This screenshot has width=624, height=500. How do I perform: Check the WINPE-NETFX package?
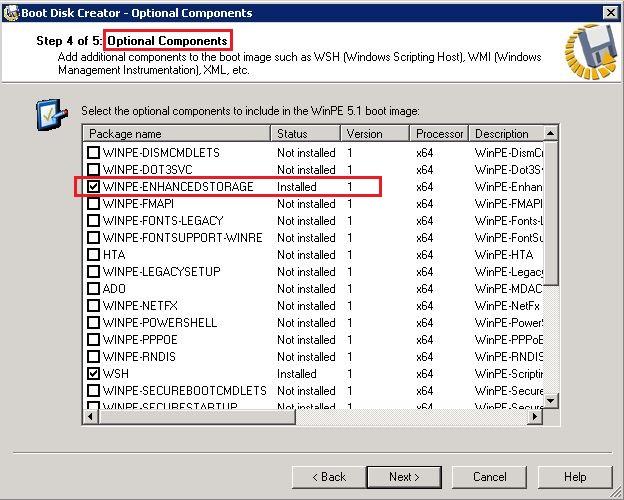(93, 306)
